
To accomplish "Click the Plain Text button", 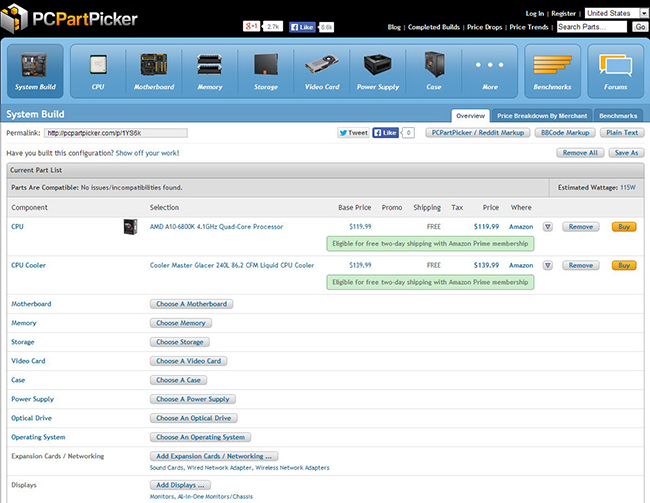I will pyautogui.click(x=622, y=133).
